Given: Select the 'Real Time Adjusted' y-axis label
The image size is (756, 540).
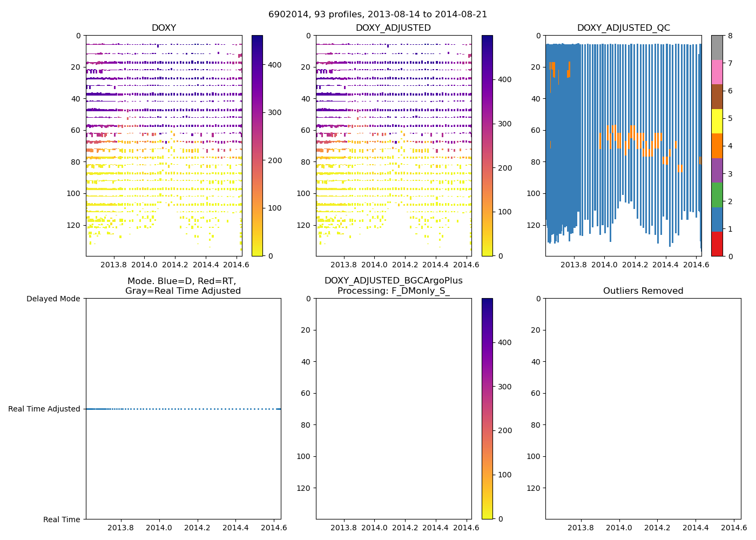Looking at the screenshot, I should tap(44, 409).
